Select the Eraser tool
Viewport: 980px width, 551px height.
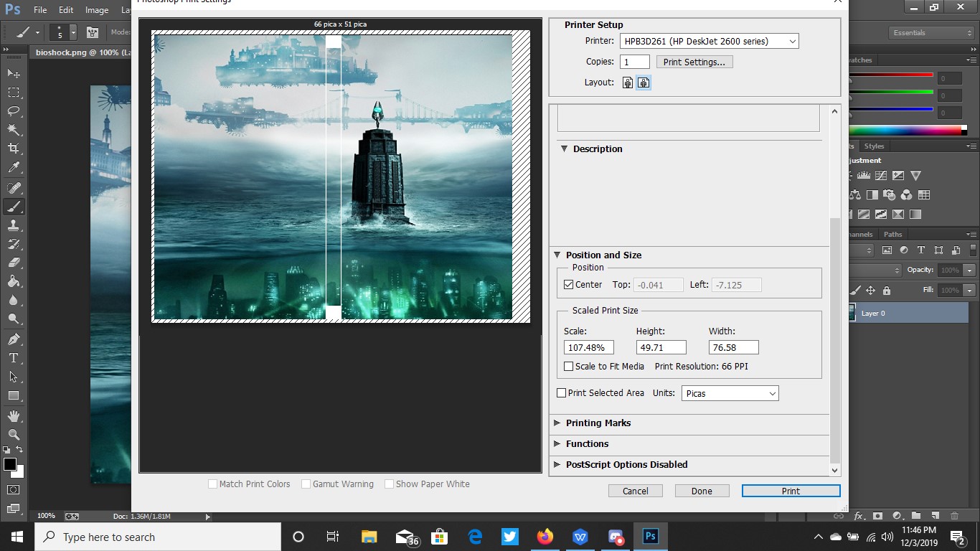click(14, 263)
